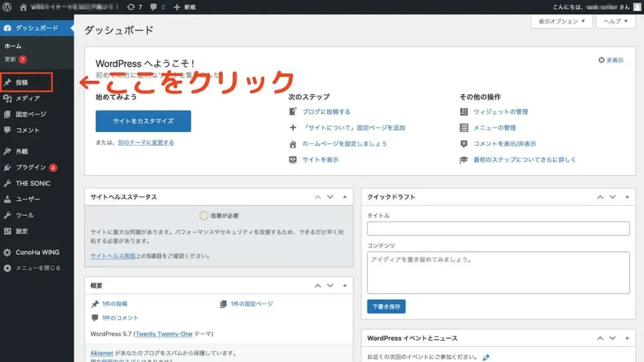
Task: Click the ダッシュボード gauge icon in sidebar
Action: [8, 28]
